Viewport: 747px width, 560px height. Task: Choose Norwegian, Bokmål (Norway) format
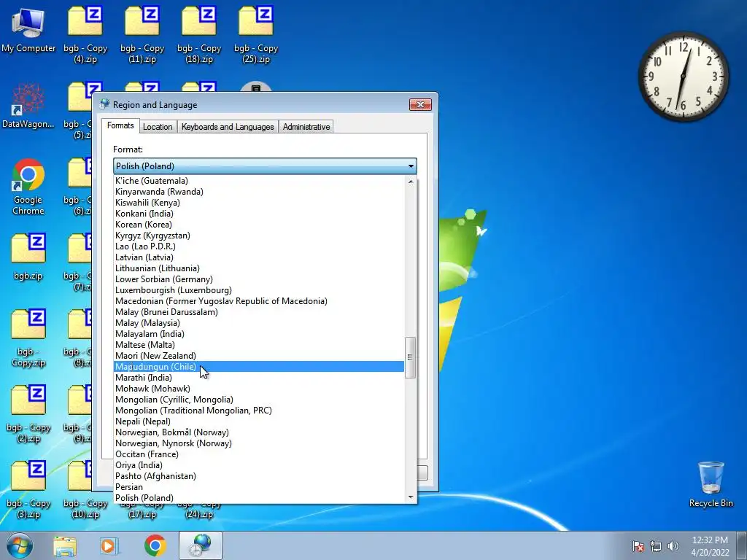(259, 432)
